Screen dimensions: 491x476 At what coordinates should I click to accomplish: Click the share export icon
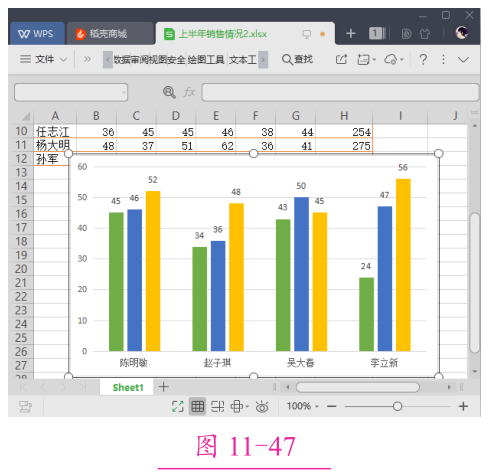341,59
